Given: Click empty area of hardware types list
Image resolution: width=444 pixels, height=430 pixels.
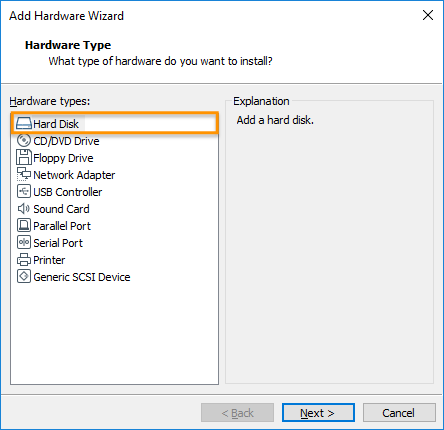Looking at the screenshot, I should pyautogui.click(x=114, y=333).
